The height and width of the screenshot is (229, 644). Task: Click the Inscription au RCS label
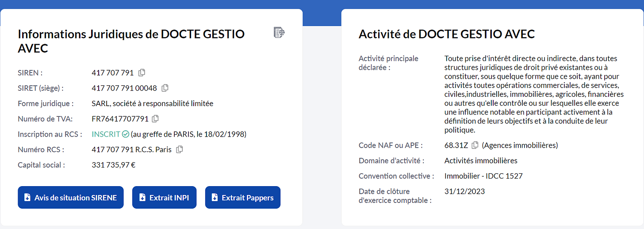[50, 134]
